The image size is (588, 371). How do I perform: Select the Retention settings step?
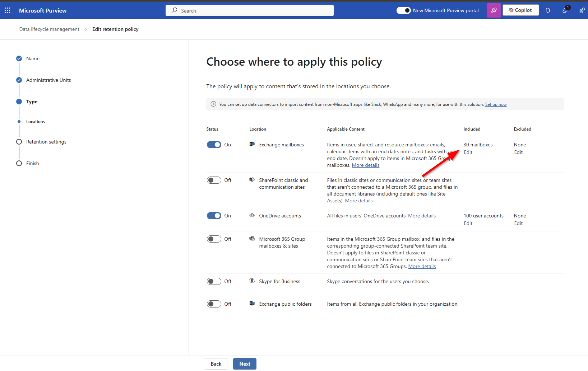coord(46,141)
